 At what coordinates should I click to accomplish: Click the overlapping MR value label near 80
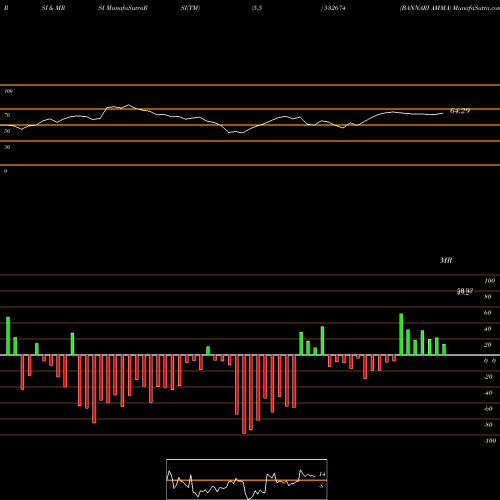tap(465, 292)
